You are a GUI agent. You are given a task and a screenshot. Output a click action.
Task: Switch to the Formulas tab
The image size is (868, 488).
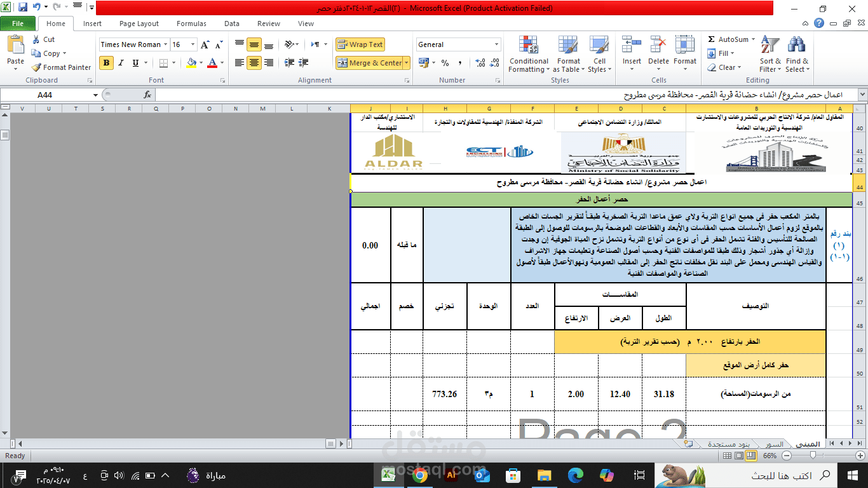[191, 24]
